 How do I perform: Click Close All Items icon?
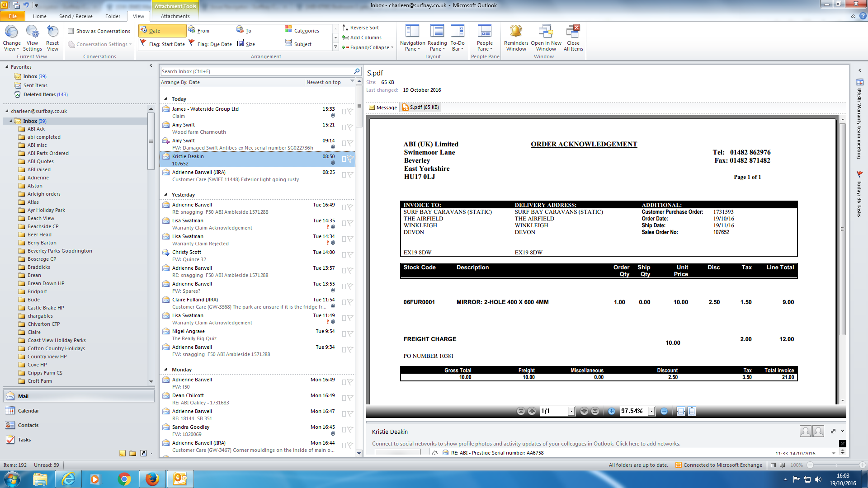(573, 32)
